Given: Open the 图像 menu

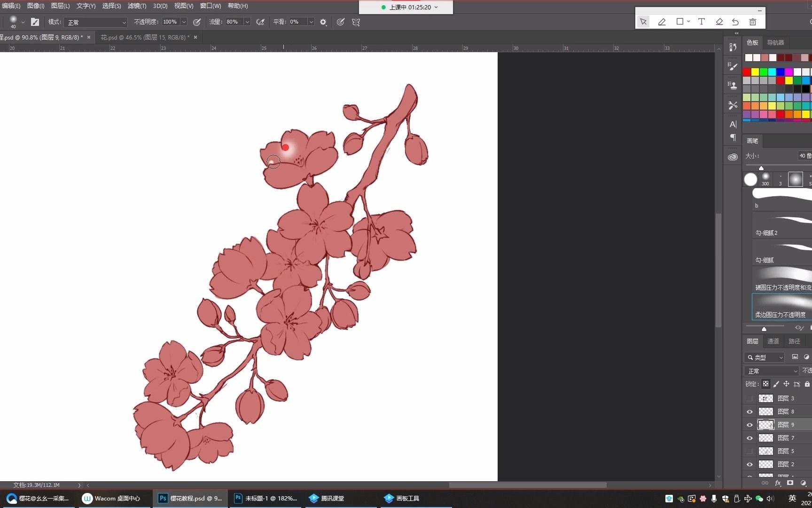Looking at the screenshot, I should coord(36,6).
